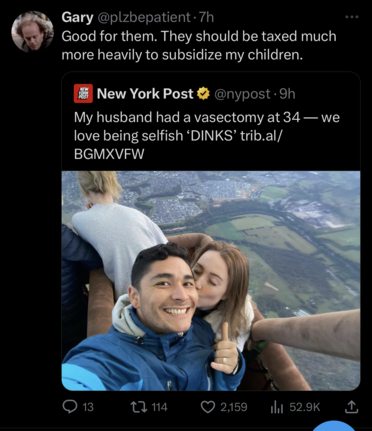Open the @plzbepatient handle link
Viewport: 372px width, 431px height.
coord(143,17)
